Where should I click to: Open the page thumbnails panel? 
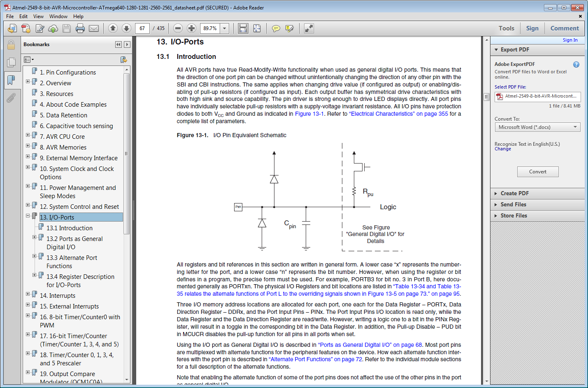coord(11,62)
